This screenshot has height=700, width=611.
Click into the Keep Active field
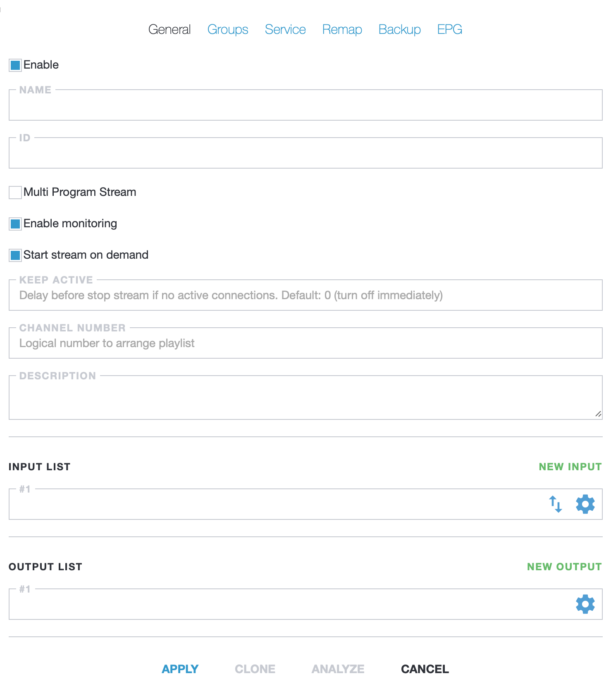pos(305,296)
